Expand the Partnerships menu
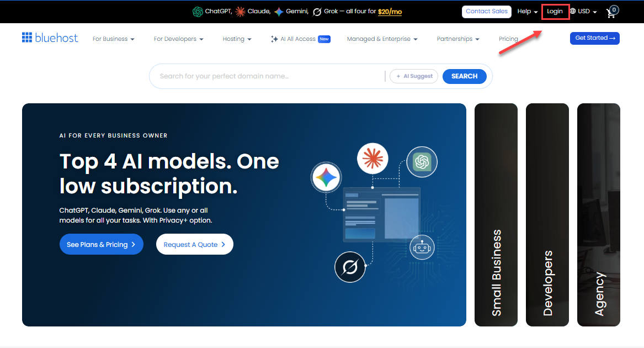Viewport: 644px width, 348px height. [x=458, y=39]
